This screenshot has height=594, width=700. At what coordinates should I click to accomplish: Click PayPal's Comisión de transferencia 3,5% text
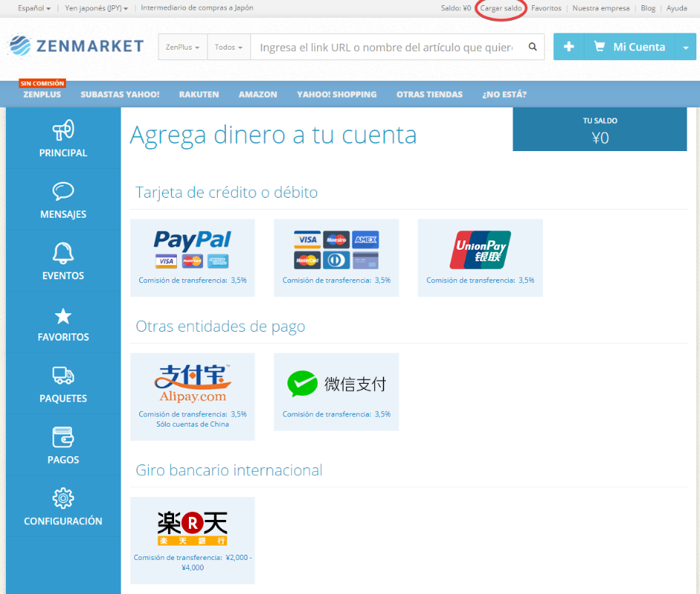pos(193,280)
